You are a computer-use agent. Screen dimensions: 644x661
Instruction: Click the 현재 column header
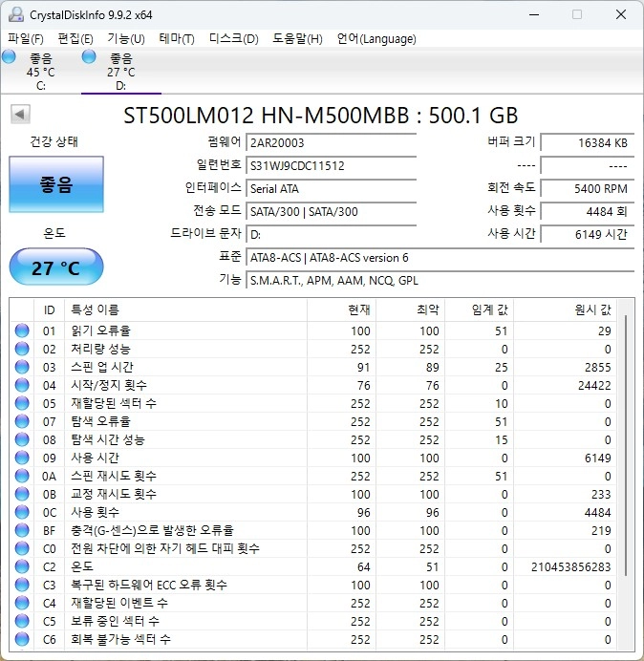click(x=342, y=309)
